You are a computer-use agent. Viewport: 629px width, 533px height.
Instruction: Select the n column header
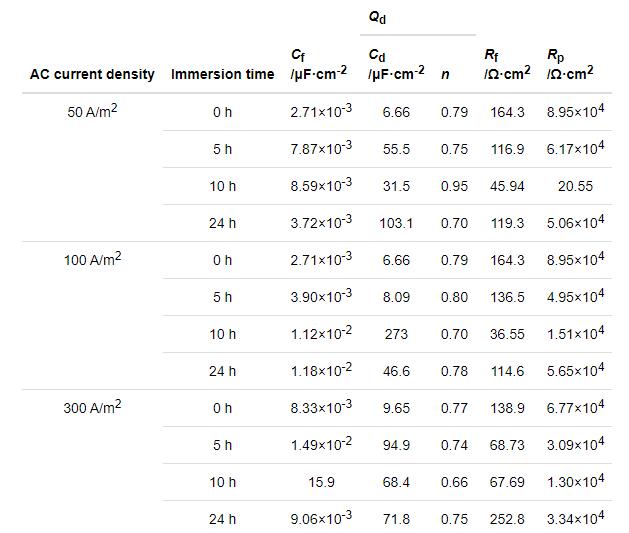coord(445,74)
